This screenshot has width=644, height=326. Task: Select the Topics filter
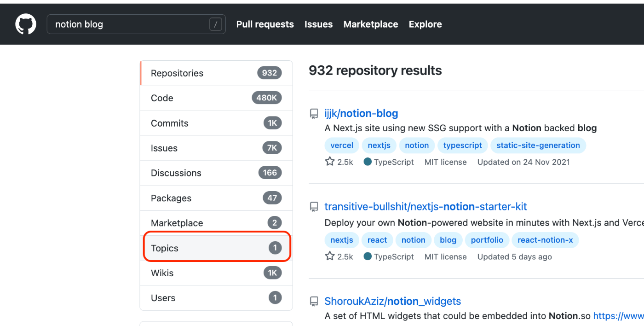tap(216, 248)
